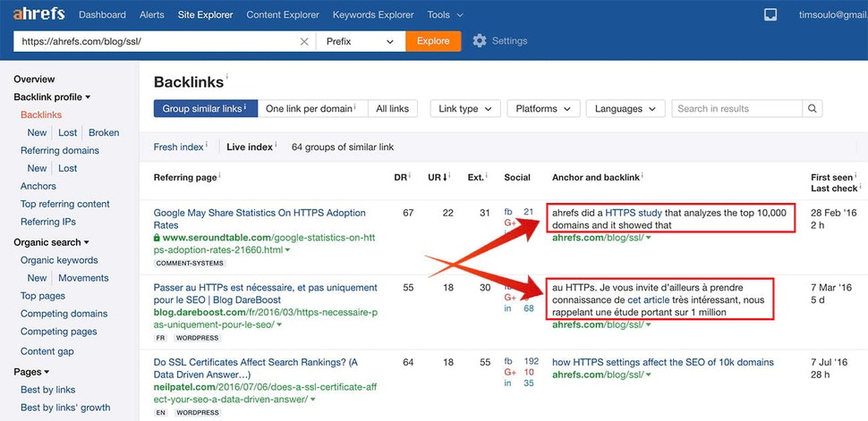Image resolution: width=868 pixels, height=421 pixels.
Task: Select All links toggle
Action: pos(393,109)
